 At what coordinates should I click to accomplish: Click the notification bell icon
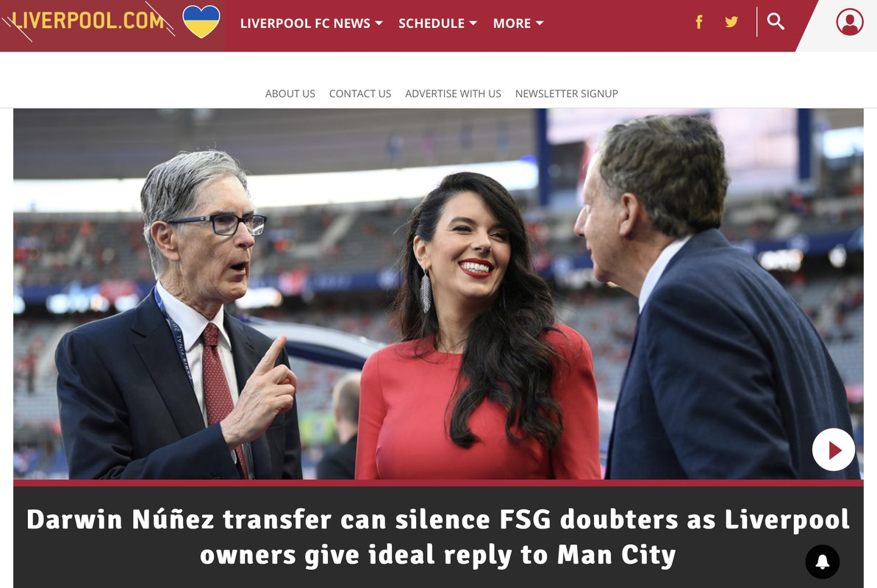[822, 562]
